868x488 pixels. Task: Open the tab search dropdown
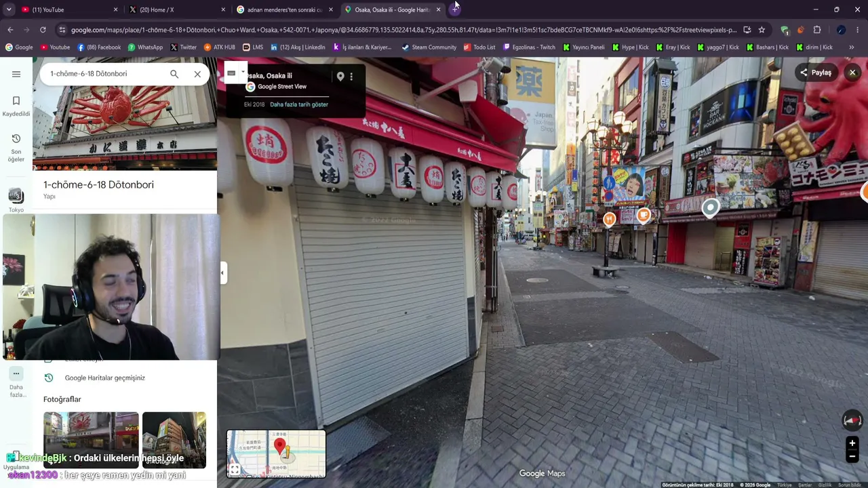coord(9,9)
